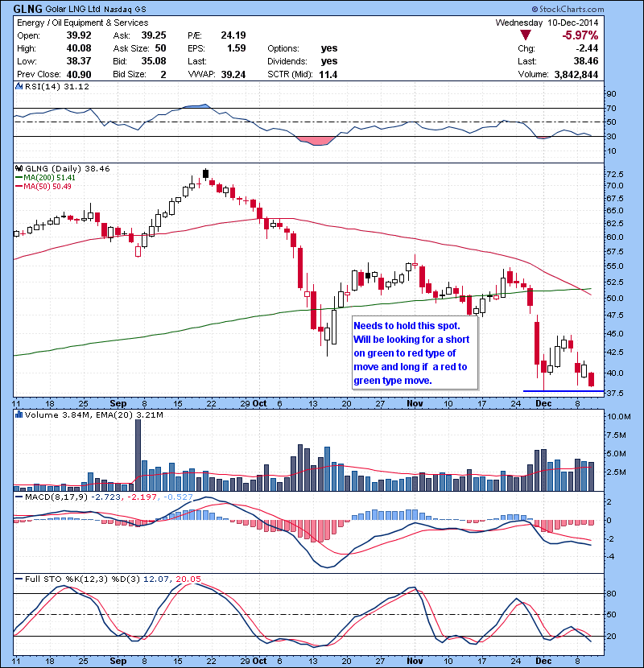The height and width of the screenshot is (668, 644).
Task: Click the SCTR (Mid) value 11.4
Action: 328,74
